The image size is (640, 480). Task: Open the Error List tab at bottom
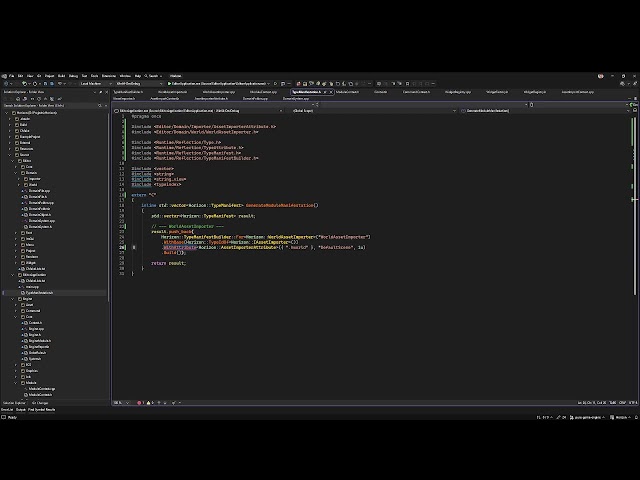7,409
